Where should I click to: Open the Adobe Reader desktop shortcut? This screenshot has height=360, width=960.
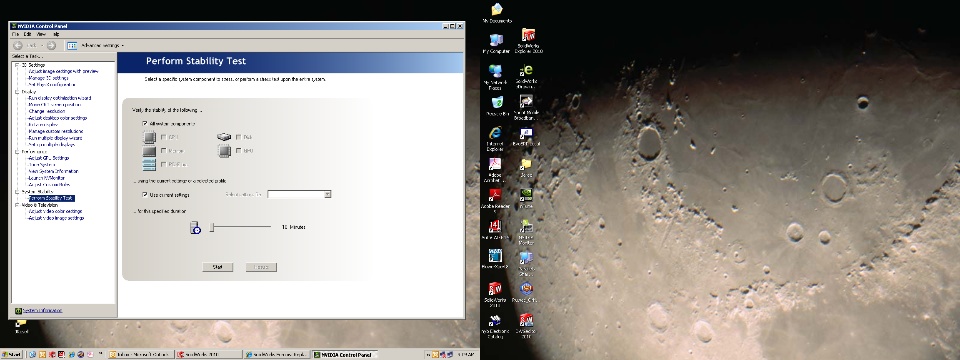[495, 195]
